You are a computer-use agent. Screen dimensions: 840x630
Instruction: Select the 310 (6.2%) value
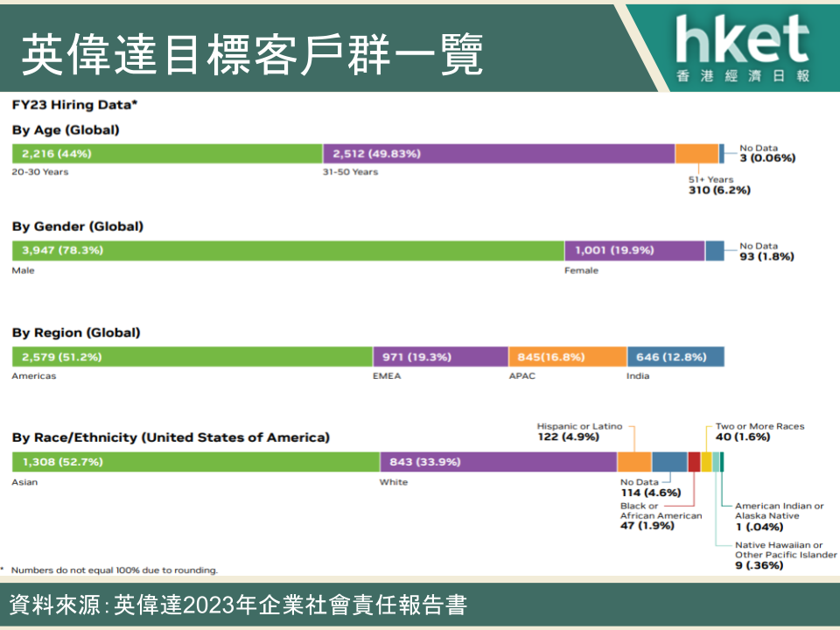click(719, 190)
